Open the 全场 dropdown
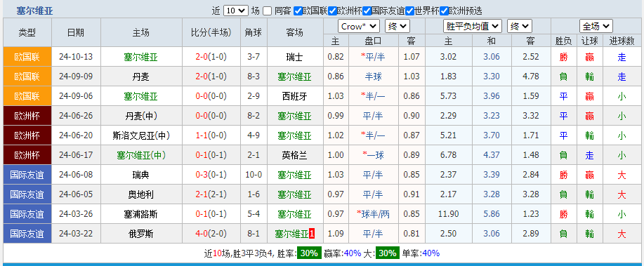The width and height of the screenshot is (644, 266). pyautogui.click(x=596, y=26)
